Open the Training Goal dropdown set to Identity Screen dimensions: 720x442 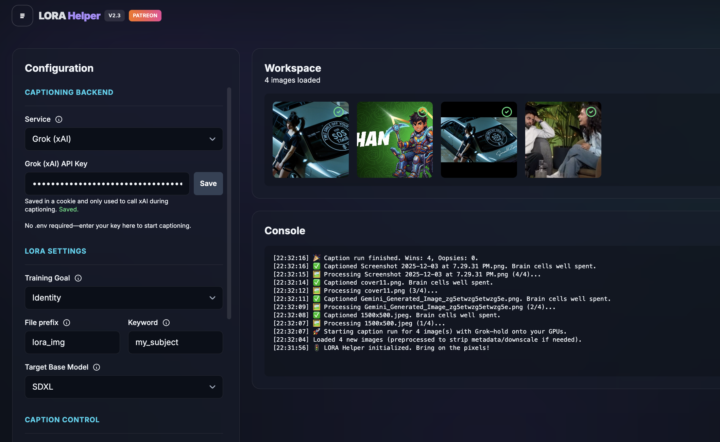(x=124, y=298)
